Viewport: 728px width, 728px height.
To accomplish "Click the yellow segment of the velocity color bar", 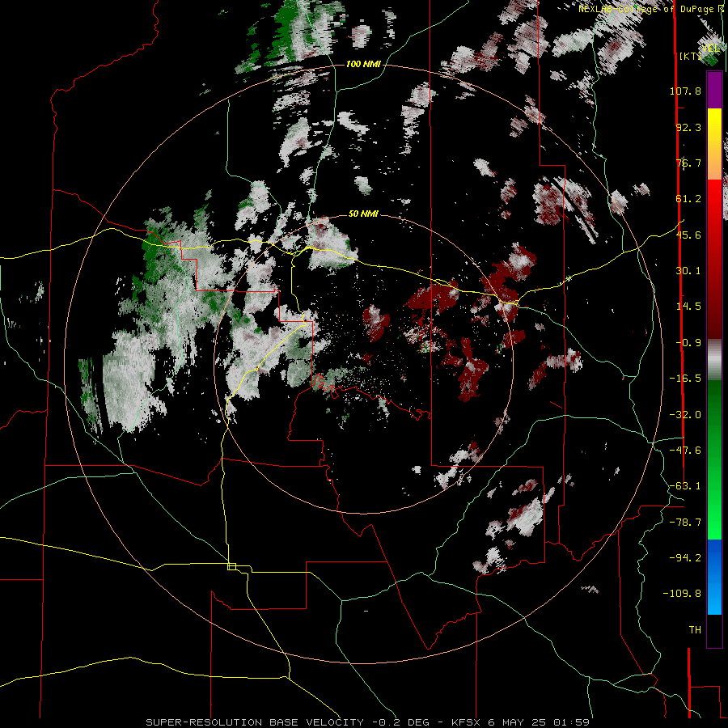I will click(x=714, y=125).
